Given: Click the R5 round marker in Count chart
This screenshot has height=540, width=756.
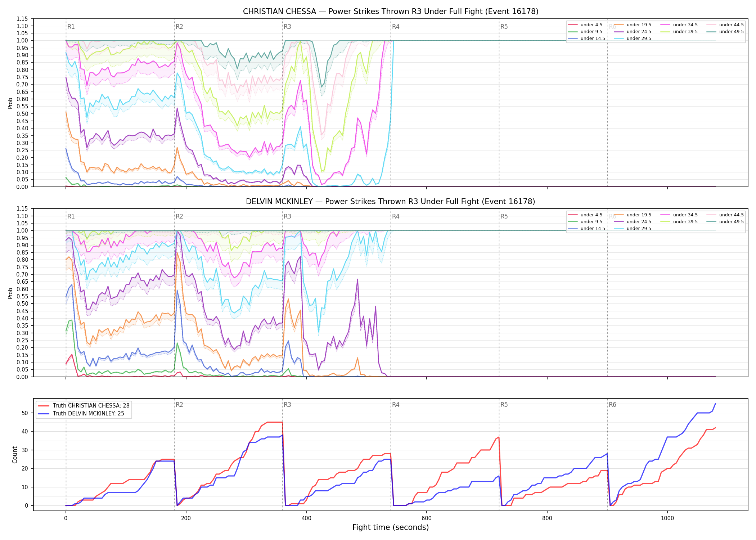Looking at the screenshot, I should tap(504, 405).
